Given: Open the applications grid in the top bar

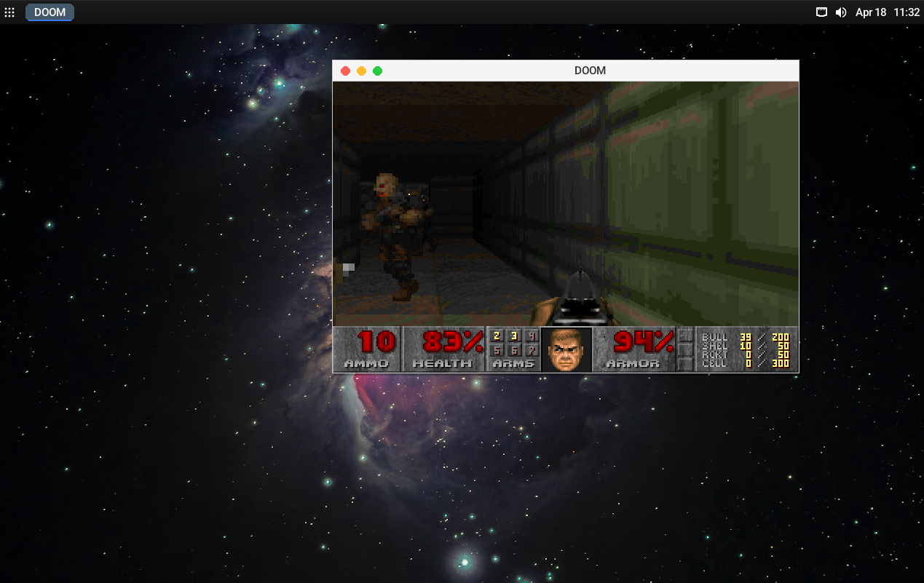Looking at the screenshot, I should (x=9, y=12).
